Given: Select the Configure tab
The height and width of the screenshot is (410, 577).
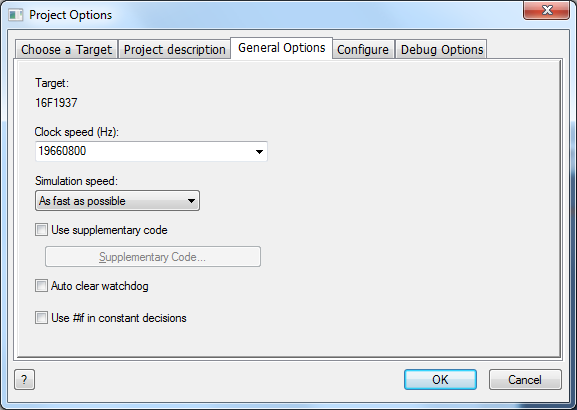Looking at the screenshot, I should (363, 49).
